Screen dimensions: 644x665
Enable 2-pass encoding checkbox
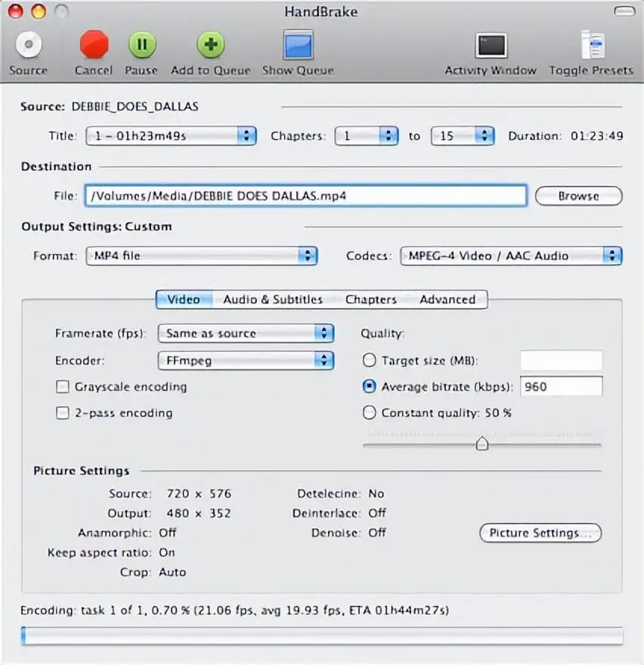63,413
